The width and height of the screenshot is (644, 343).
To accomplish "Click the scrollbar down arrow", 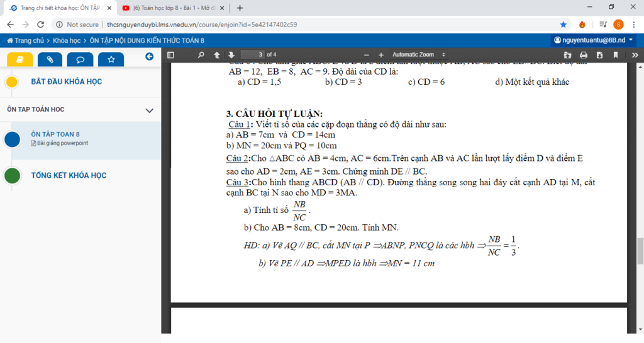I will pos(640,329).
